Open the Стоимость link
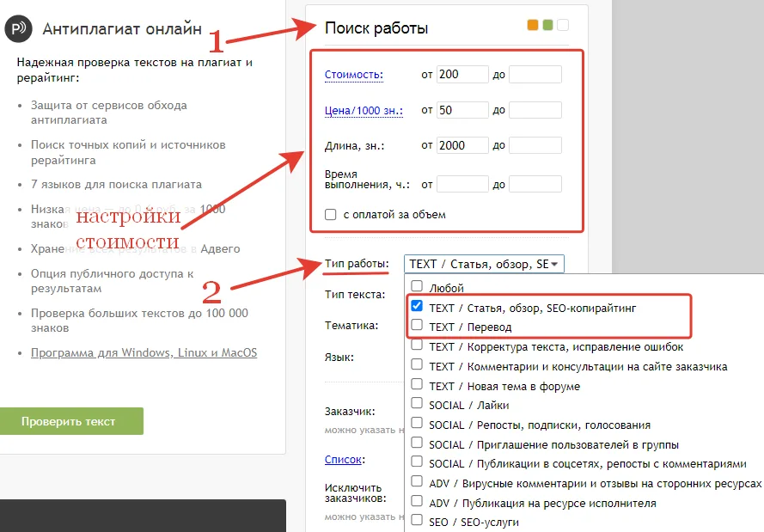This screenshot has width=764, height=532. coord(353,75)
